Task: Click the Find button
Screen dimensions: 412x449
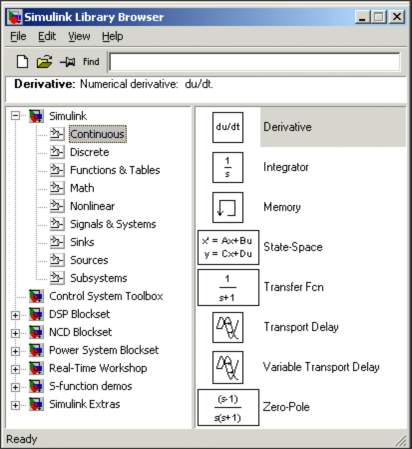Action: pos(91,62)
